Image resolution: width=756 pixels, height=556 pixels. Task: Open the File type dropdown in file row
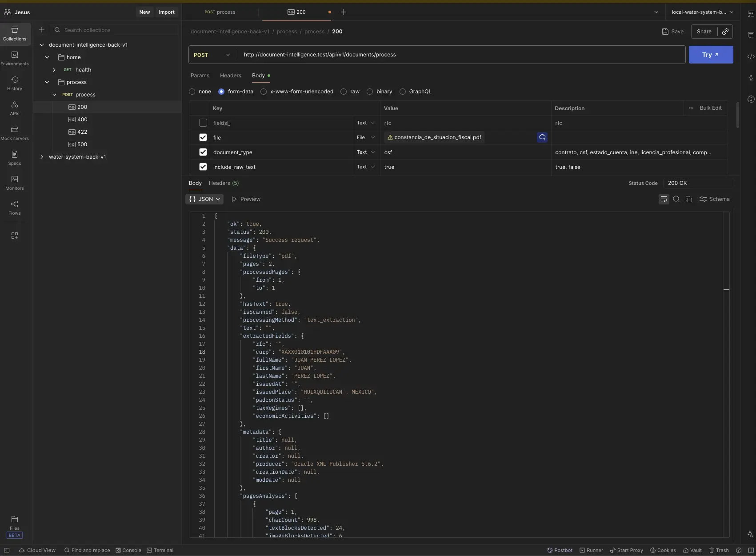pyautogui.click(x=366, y=137)
